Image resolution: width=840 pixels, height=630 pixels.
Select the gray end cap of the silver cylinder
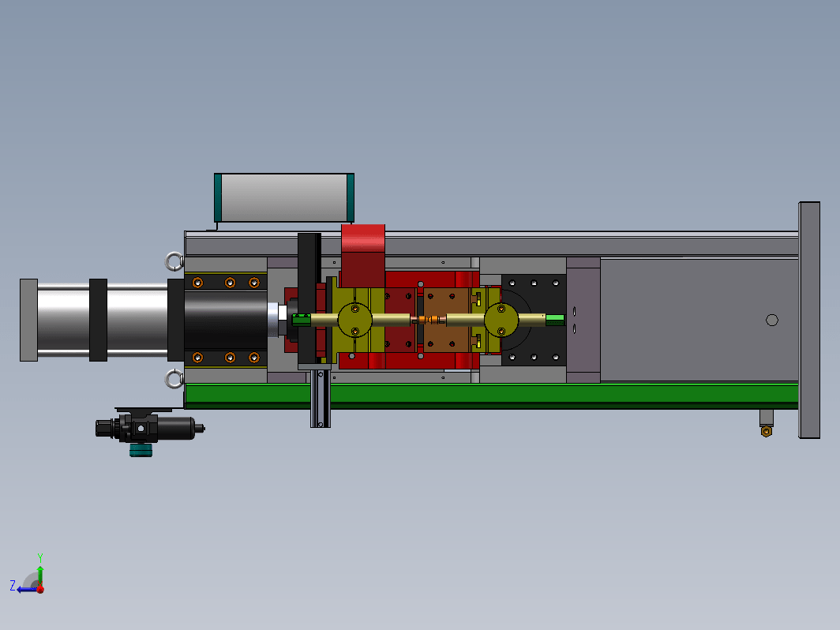28,320
